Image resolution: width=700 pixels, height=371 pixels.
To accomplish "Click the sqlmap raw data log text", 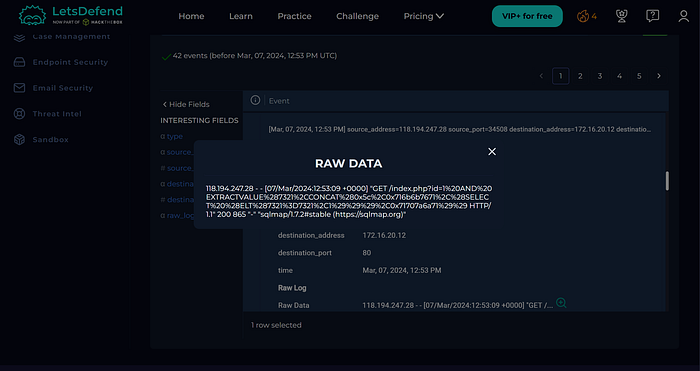I will click(349, 201).
